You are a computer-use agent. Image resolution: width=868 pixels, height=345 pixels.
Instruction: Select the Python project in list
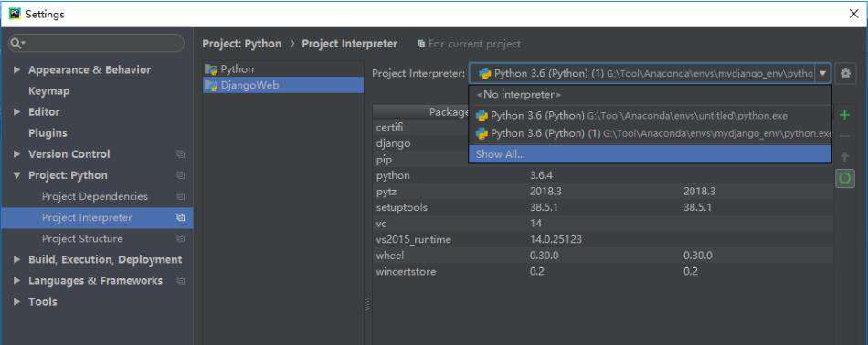283,69
